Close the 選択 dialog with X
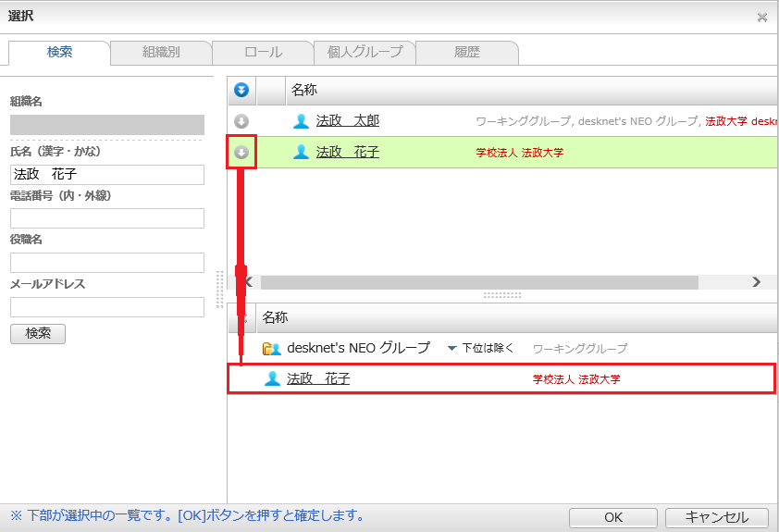This screenshot has width=779, height=532. [x=762, y=18]
